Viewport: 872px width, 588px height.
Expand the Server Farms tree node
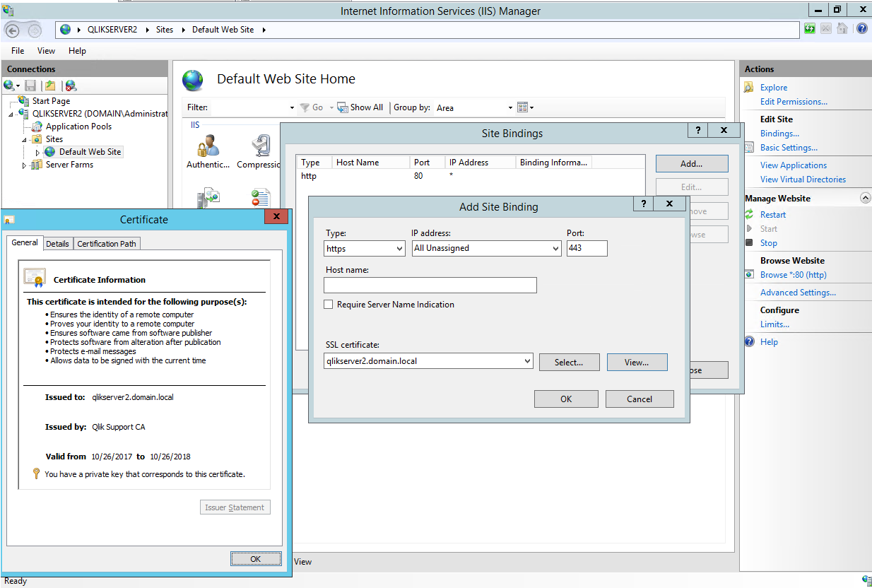24,165
